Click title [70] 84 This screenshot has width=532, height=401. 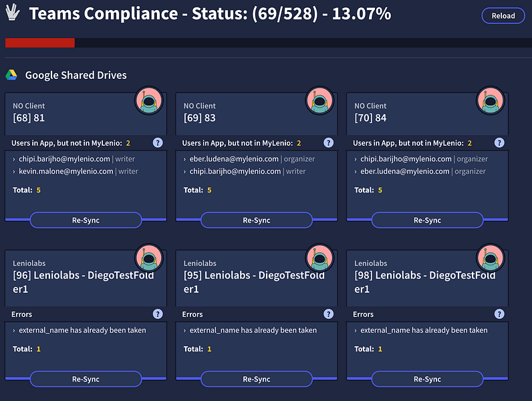click(x=370, y=118)
